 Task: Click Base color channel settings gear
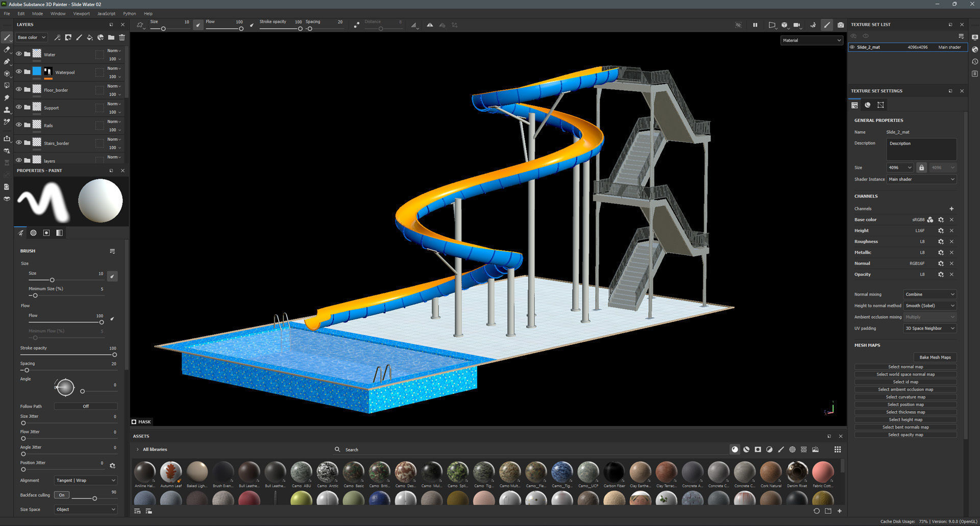[941, 220]
